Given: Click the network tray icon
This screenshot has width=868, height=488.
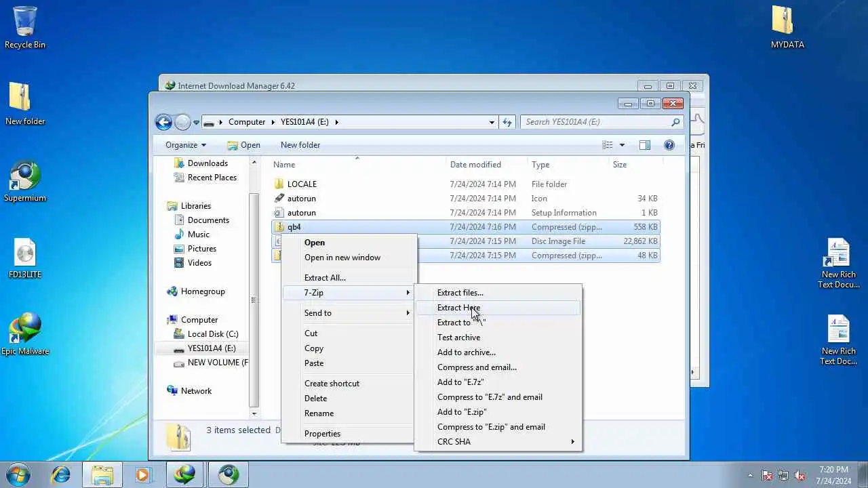Looking at the screenshot, I should (x=783, y=475).
